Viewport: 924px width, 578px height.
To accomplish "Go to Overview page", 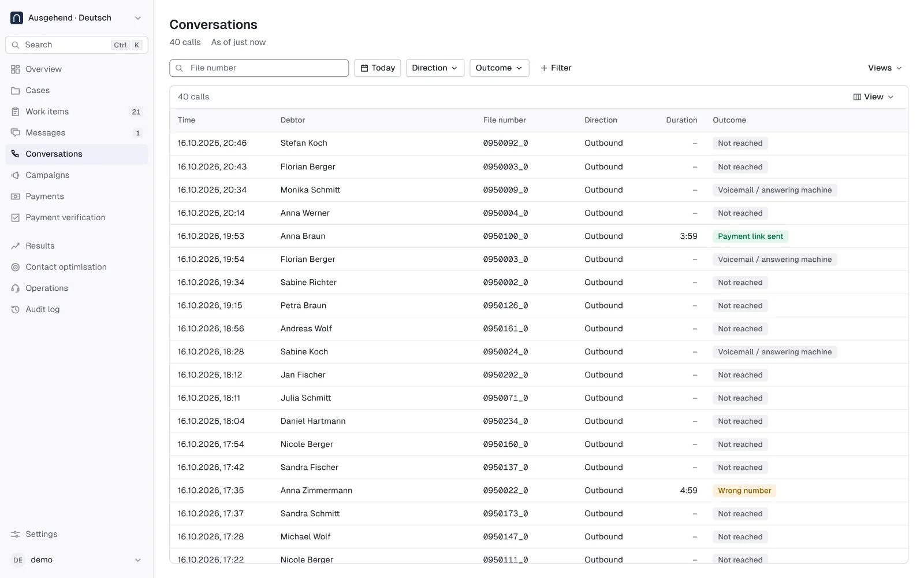I will coord(77,69).
